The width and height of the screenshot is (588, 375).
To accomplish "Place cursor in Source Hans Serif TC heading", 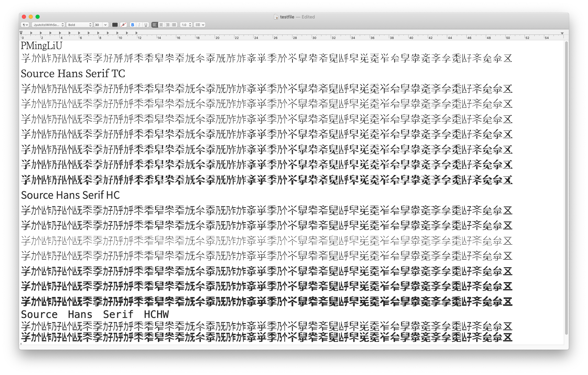I will click(73, 74).
